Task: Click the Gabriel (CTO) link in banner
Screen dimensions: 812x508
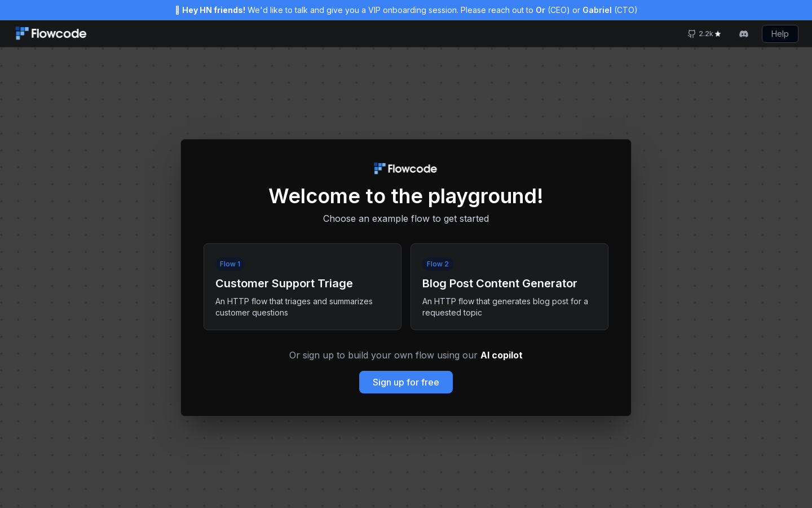Action: pos(597,10)
